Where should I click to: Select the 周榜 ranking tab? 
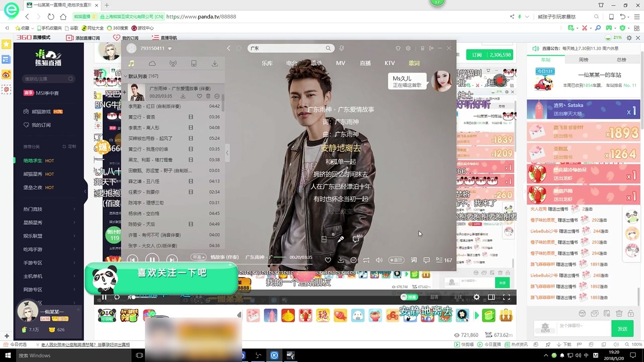coord(584,60)
